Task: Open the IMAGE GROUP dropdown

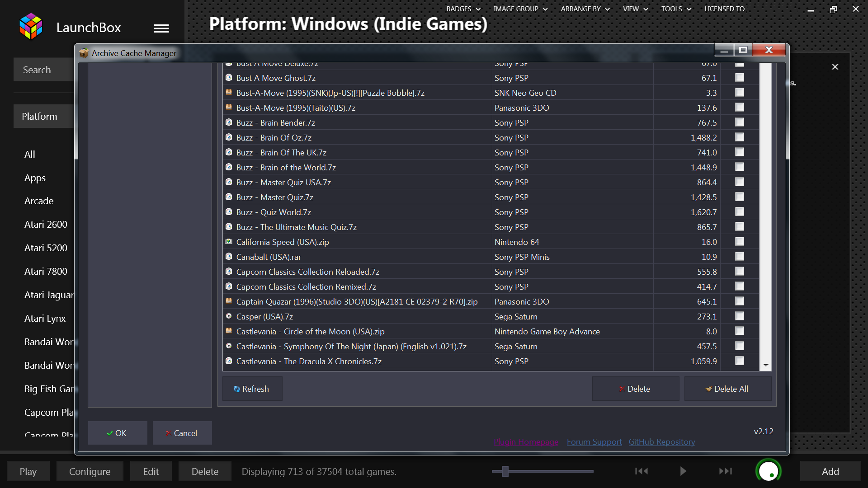Action: [x=520, y=9]
